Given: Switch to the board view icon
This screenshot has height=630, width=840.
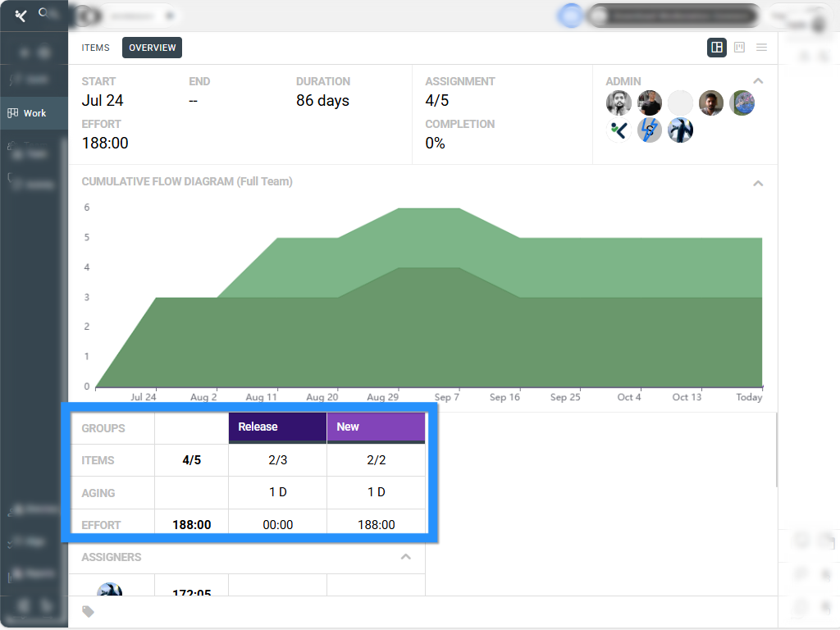Looking at the screenshot, I should click(739, 48).
